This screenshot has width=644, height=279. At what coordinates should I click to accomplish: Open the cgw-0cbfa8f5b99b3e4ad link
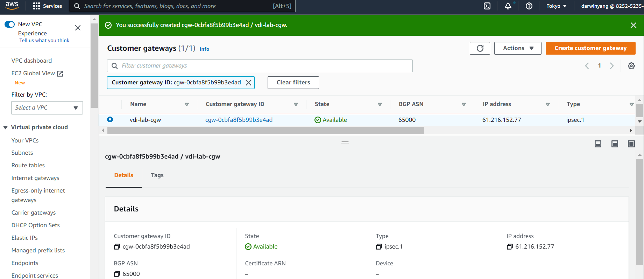click(239, 120)
